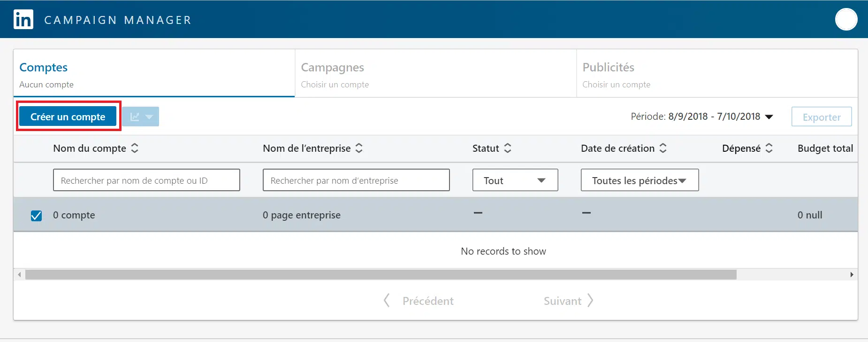
Task: Open the chart performance dropdown icon
Action: [140, 117]
